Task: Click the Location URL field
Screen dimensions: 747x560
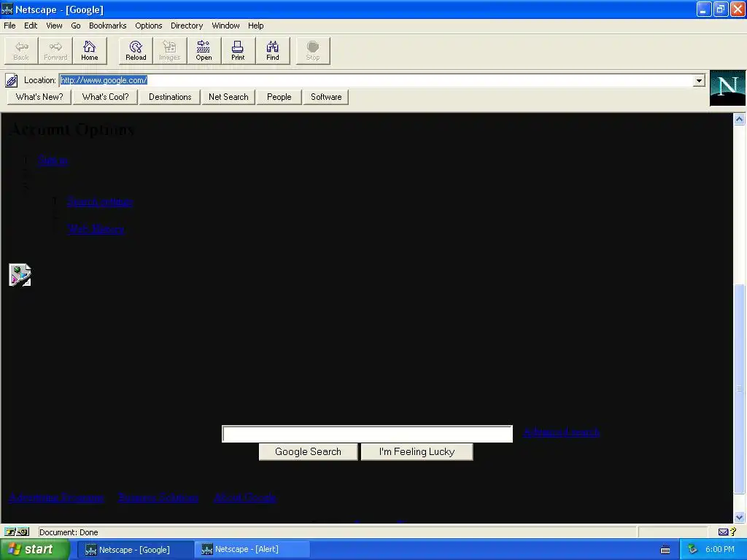Action: [376, 80]
